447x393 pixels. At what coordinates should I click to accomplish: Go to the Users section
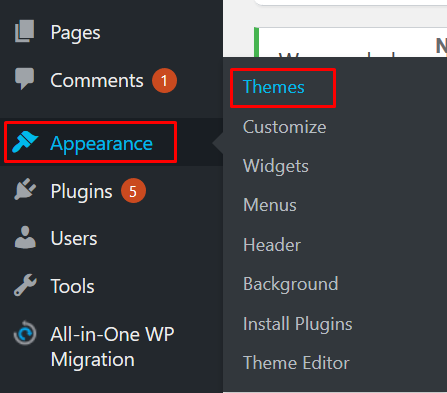point(74,238)
